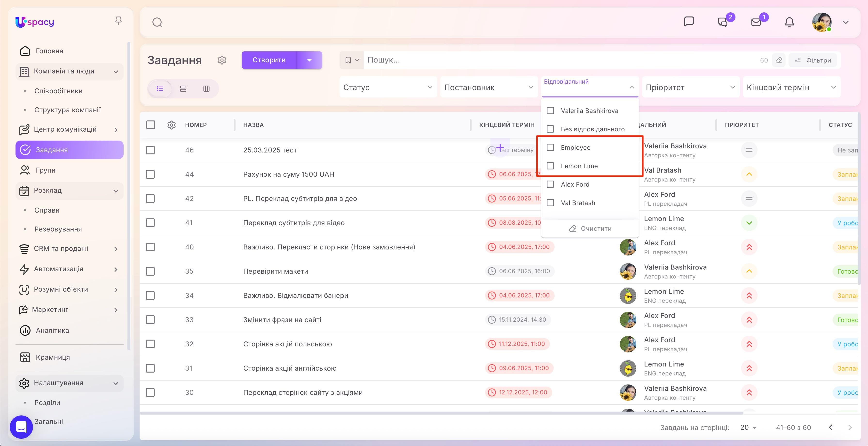Open Tasks settings gear beside Завдання title
The width and height of the screenshot is (868, 446).
[x=222, y=60]
